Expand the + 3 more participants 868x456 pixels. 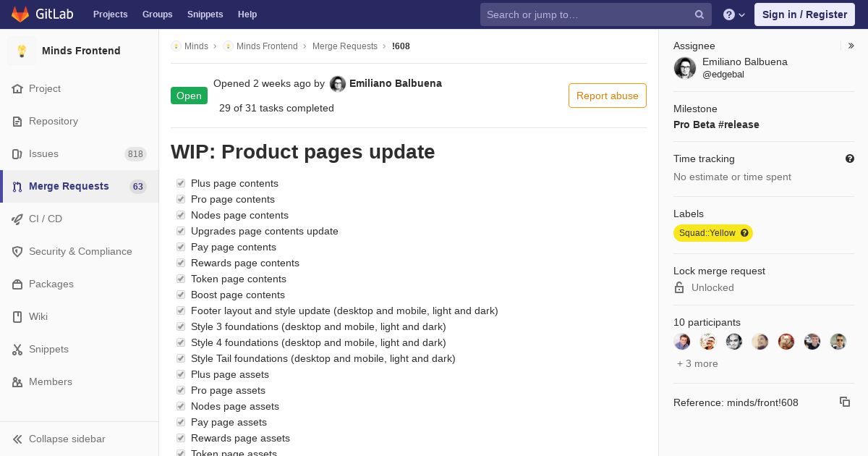(x=697, y=363)
